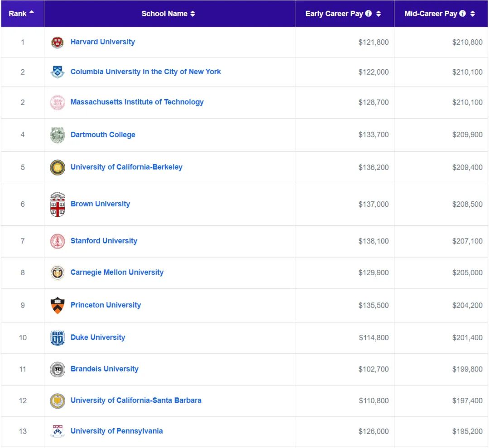489x448 pixels.
Task: Click the Columbia University shield logo
Action: 58,72
